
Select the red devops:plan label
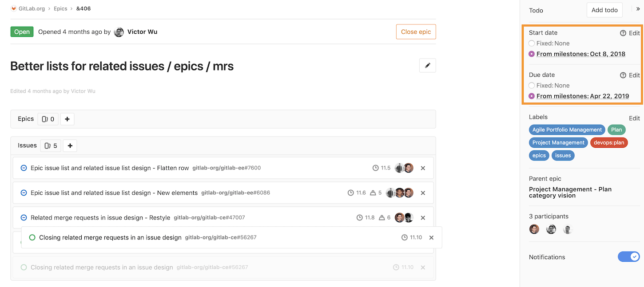(x=609, y=142)
